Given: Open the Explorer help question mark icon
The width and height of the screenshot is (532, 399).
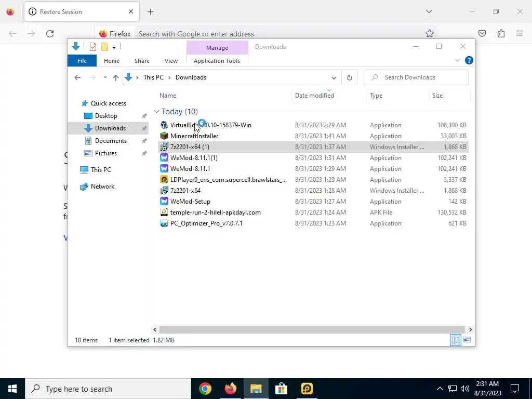Looking at the screenshot, I should point(469,60).
